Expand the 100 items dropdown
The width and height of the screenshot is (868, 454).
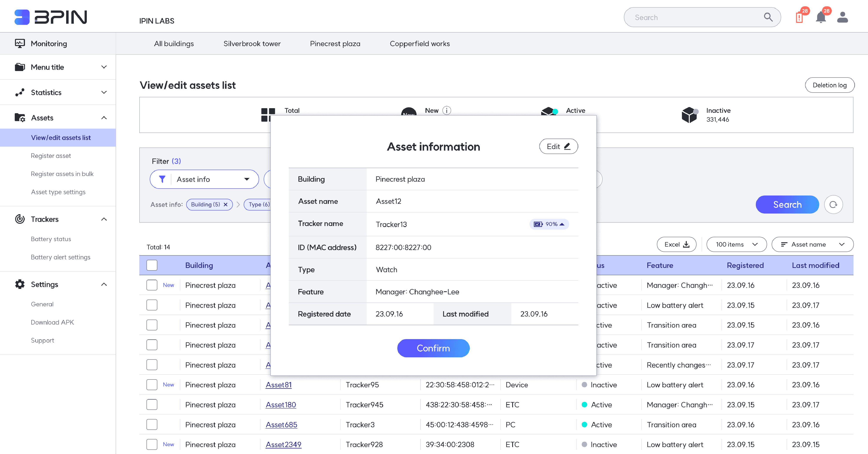(736, 244)
